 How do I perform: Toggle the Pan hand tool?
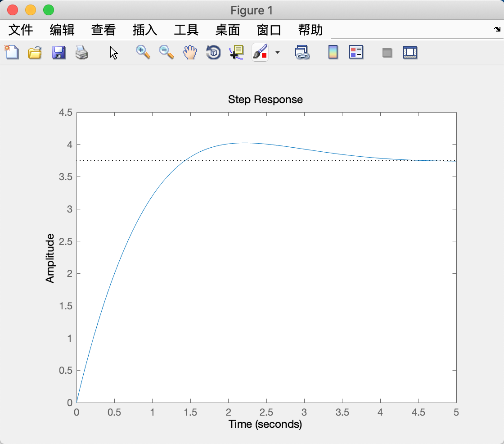coord(189,52)
